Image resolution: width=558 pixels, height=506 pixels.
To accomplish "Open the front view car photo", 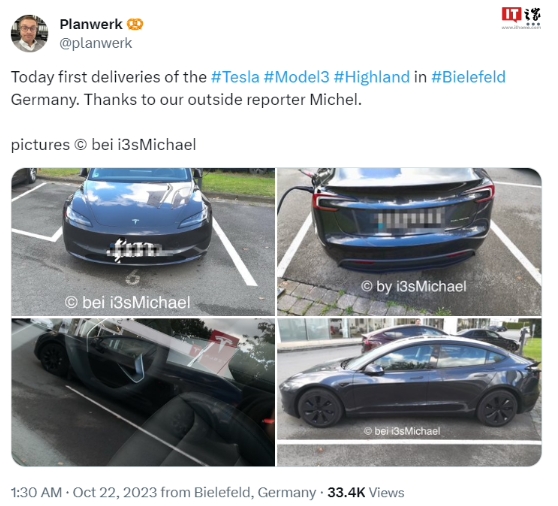I will tap(143, 242).
